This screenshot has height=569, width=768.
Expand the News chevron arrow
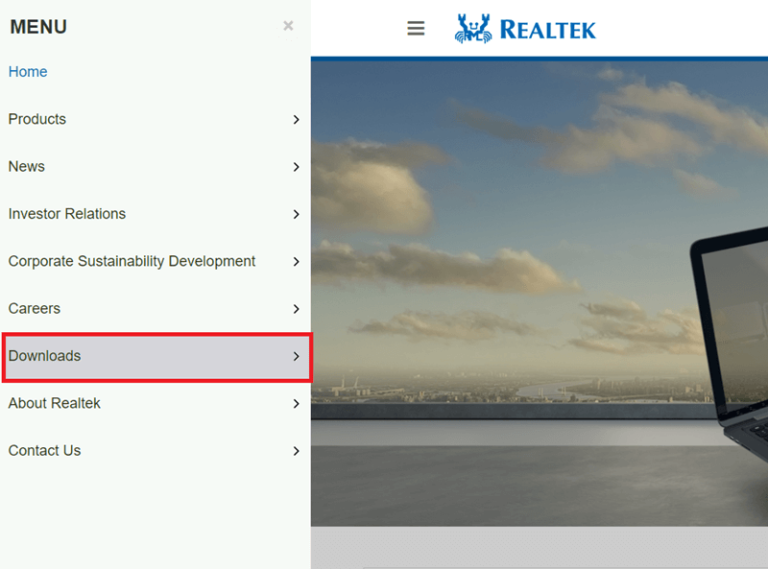(296, 167)
